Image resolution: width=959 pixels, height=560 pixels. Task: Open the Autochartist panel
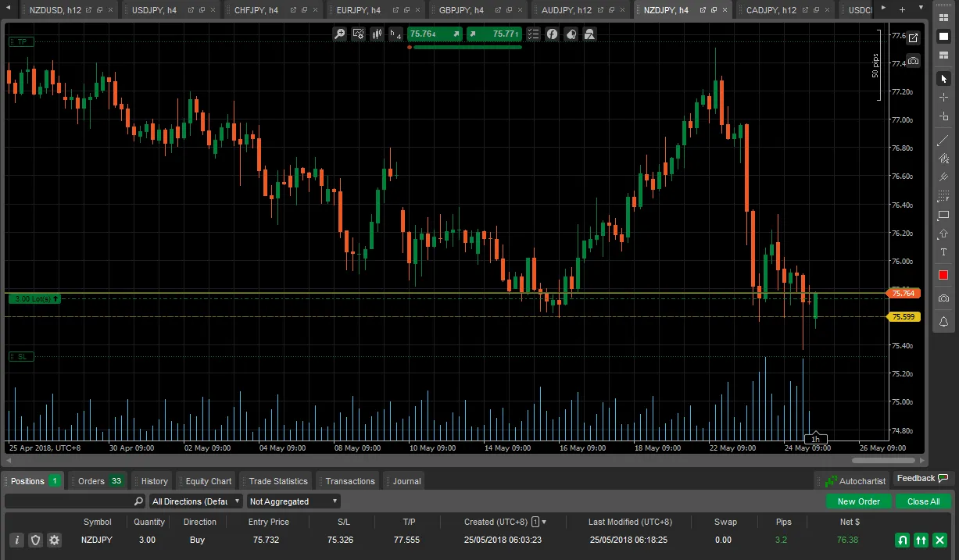pyautogui.click(x=853, y=481)
